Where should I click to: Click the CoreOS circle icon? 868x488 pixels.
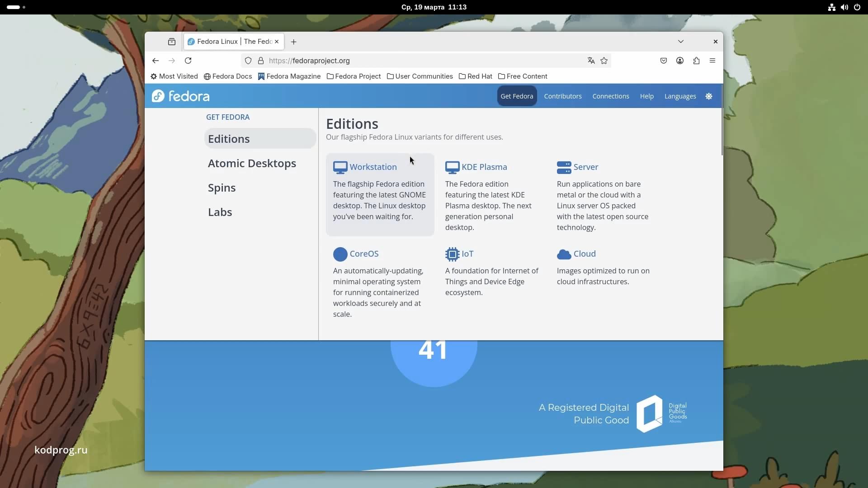coord(340,254)
